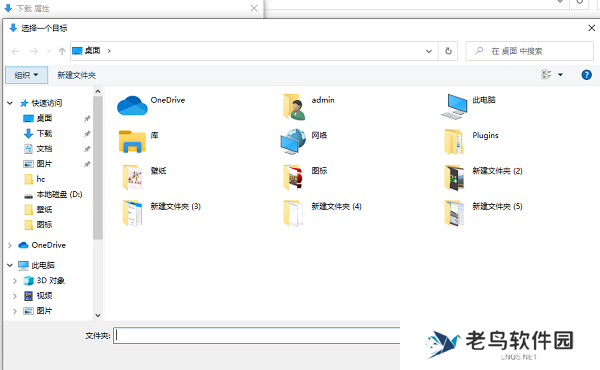Select the 新建文件夹 (5) folder
This screenshot has height=370, width=600.
pos(483,213)
